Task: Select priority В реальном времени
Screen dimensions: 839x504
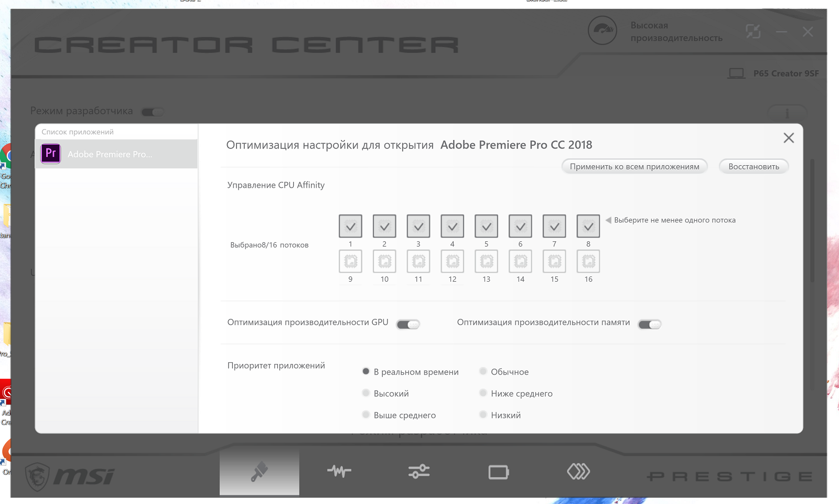Action: tap(366, 371)
